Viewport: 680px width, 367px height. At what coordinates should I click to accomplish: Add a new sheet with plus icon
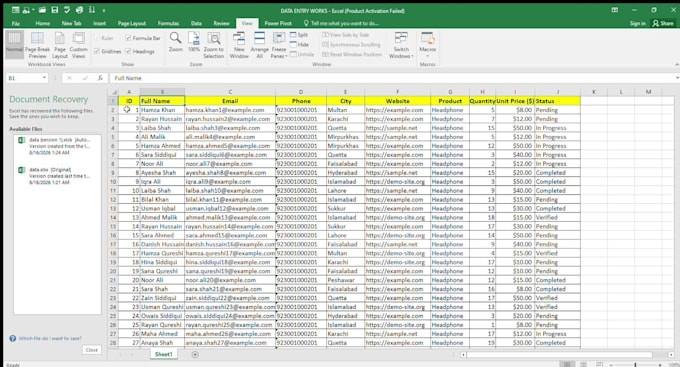pyautogui.click(x=195, y=354)
